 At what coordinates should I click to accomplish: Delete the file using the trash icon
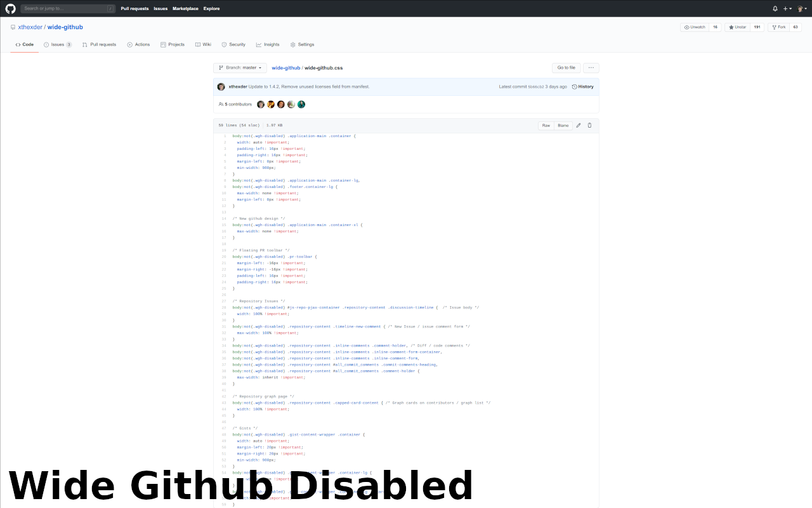pyautogui.click(x=589, y=125)
